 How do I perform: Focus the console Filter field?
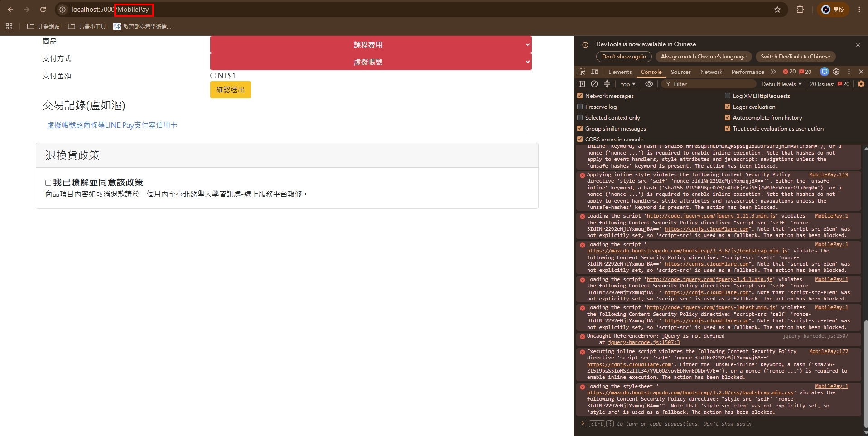pyautogui.click(x=709, y=84)
